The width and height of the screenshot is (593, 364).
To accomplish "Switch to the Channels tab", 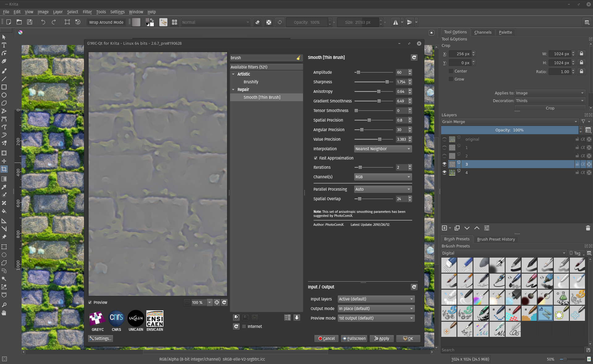I will click(482, 32).
